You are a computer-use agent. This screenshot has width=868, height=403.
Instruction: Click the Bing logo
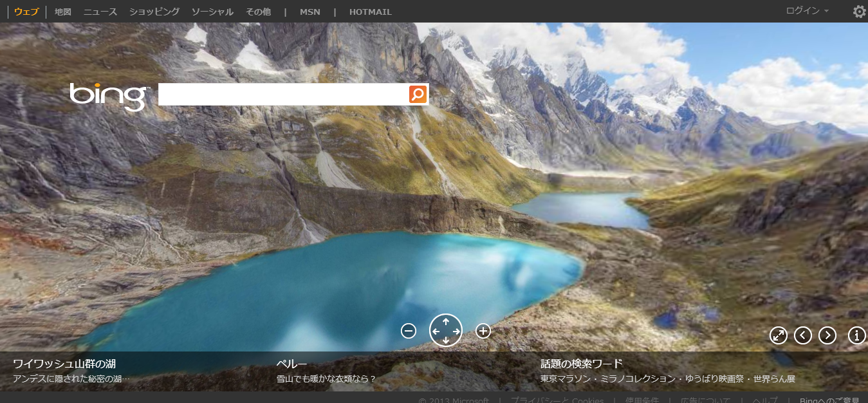[109, 96]
